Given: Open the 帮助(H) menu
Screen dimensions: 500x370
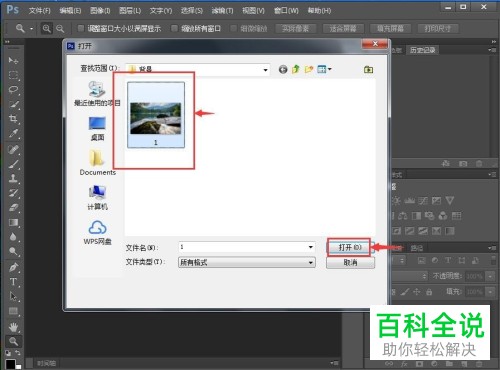Looking at the screenshot, I should [319, 11].
